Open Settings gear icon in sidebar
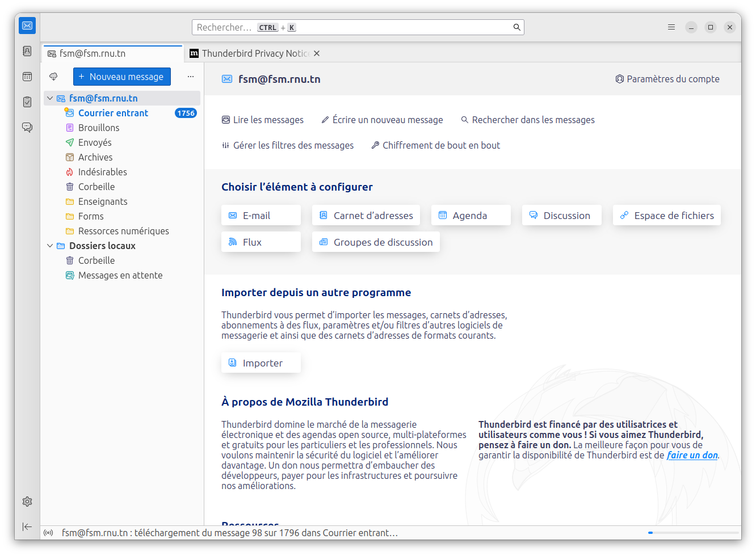The height and width of the screenshot is (556, 756). pyautogui.click(x=27, y=502)
